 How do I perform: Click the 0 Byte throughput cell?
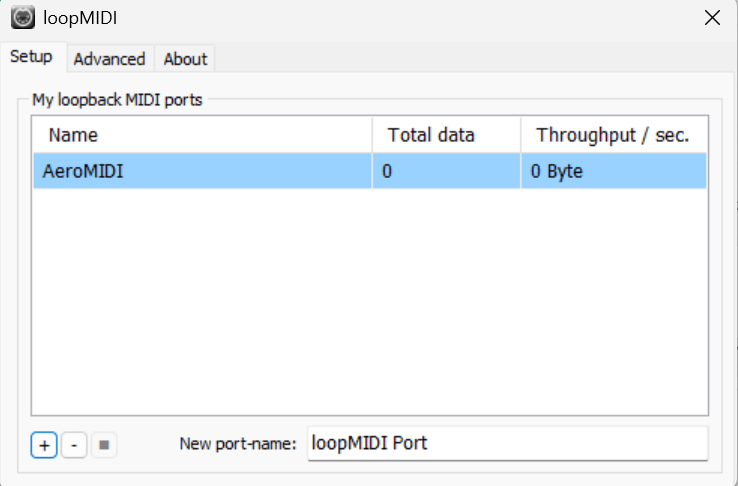612,171
